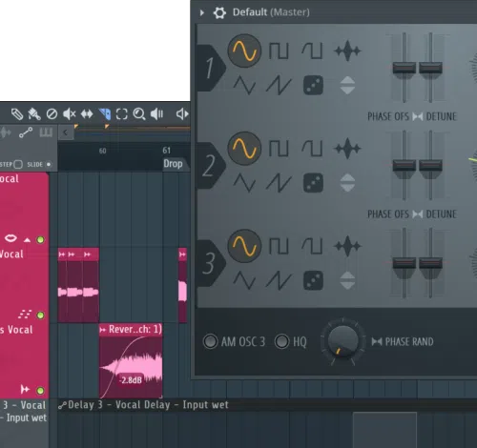477x448 pixels.
Task: Open the Rever..ch: 1) clip menu
Action: click(x=102, y=330)
